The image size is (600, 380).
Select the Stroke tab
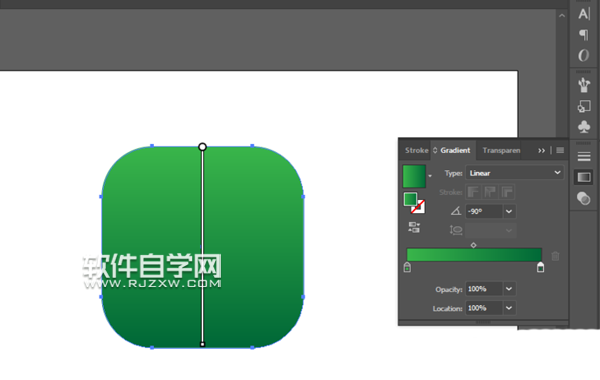coord(416,150)
